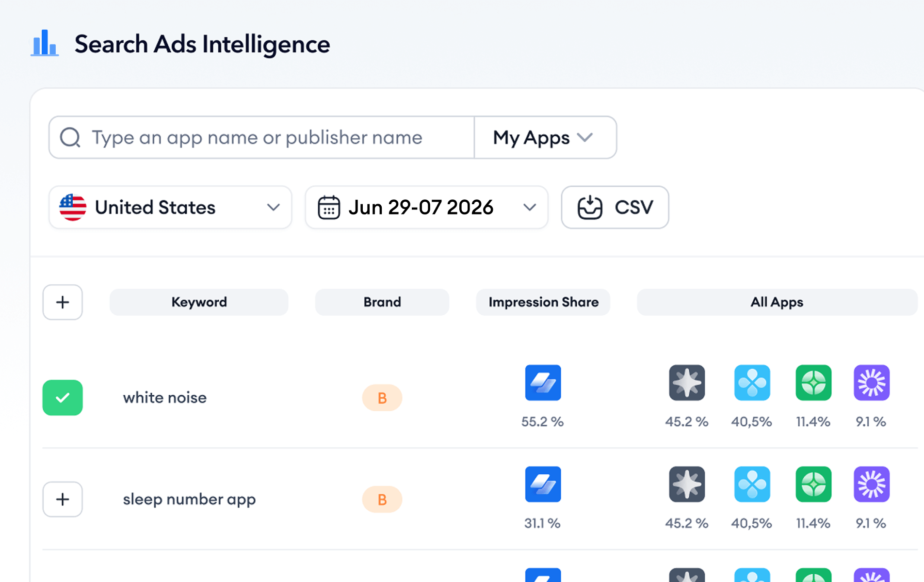The image size is (924, 582).
Task: Click the dark star app icon in sleep number app row
Action: [687, 484]
